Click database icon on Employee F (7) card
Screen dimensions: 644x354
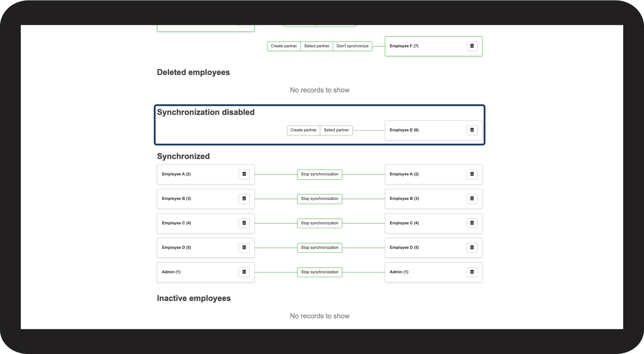pos(472,46)
